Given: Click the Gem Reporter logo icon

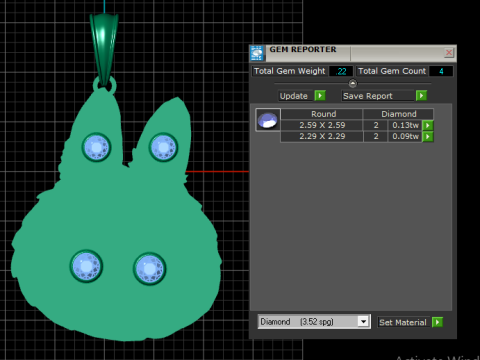Looking at the screenshot, I should coord(257,53).
